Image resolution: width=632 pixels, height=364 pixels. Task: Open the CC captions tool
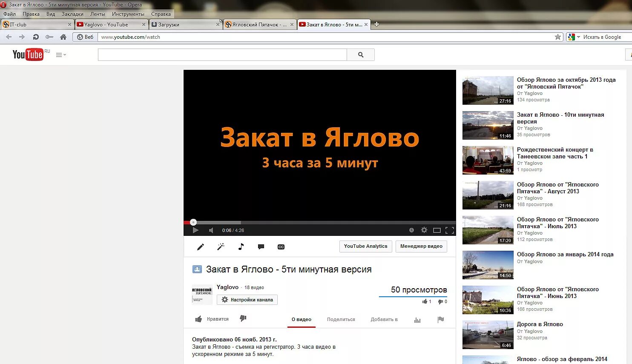pyautogui.click(x=281, y=247)
